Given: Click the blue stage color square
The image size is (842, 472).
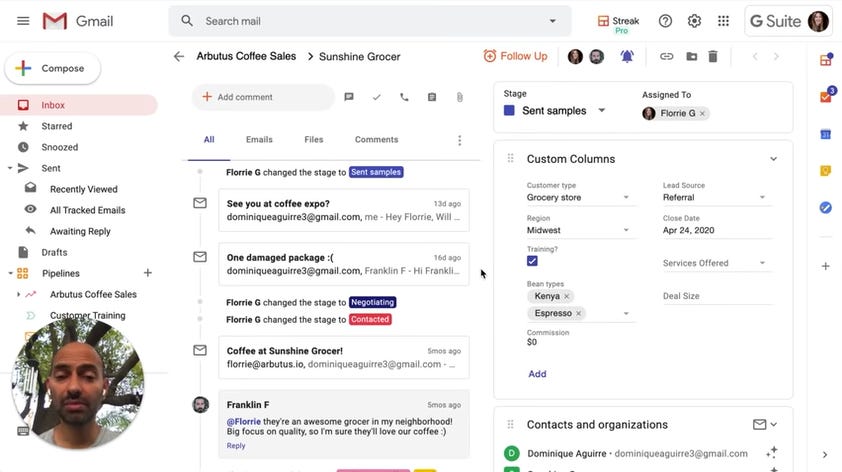Looking at the screenshot, I should (x=509, y=111).
